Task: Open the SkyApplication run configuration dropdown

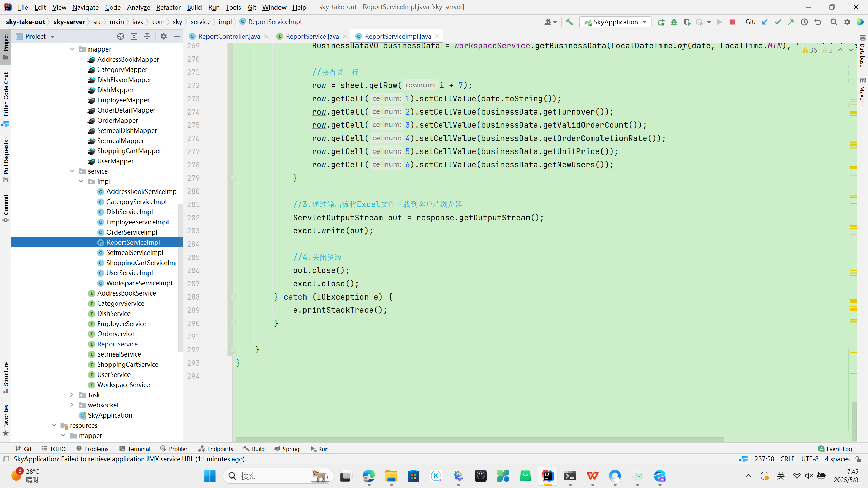Action: point(615,22)
